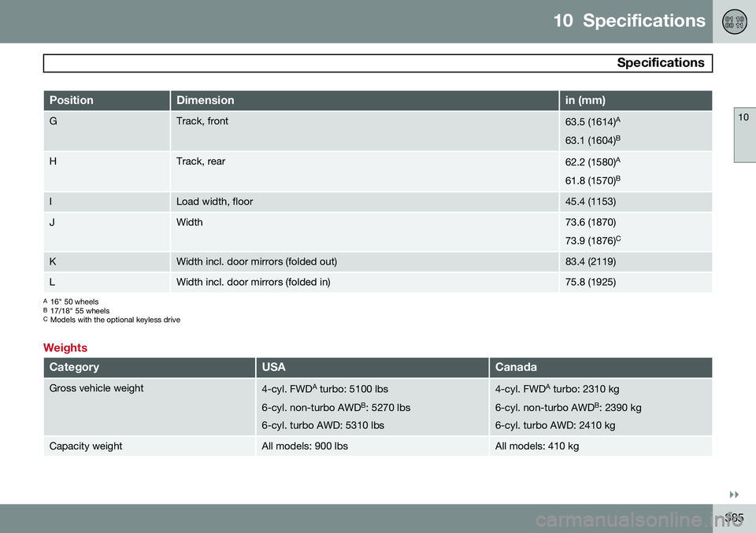The image size is (756, 533).
Task: Click the double-arrow continuation icon
Action: [x=734, y=494]
